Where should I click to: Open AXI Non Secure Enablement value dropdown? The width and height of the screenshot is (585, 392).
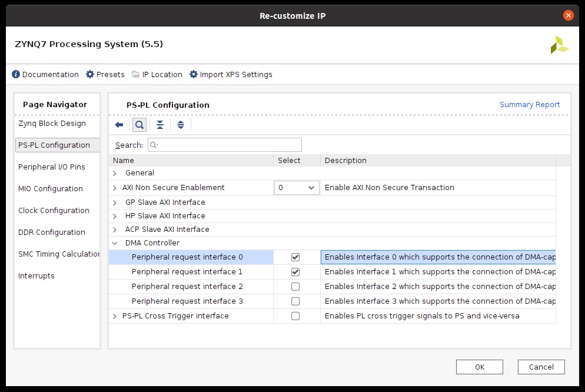297,188
